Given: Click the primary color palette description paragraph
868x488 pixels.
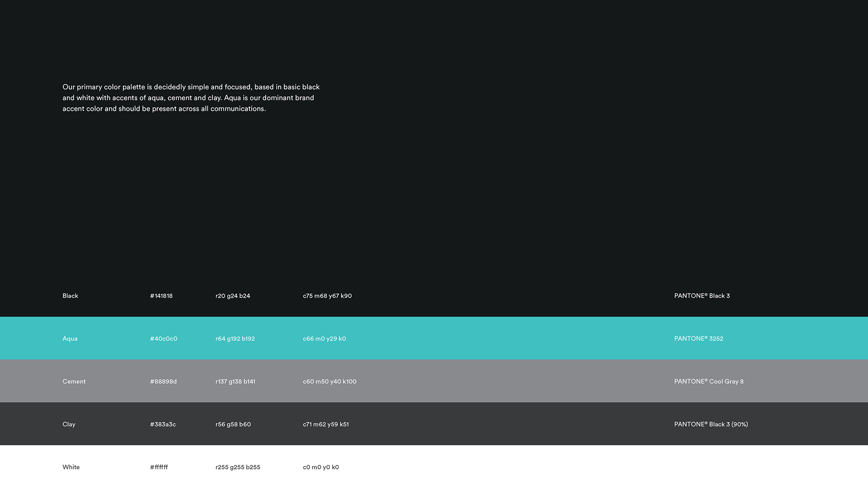Looking at the screenshot, I should pos(191,98).
